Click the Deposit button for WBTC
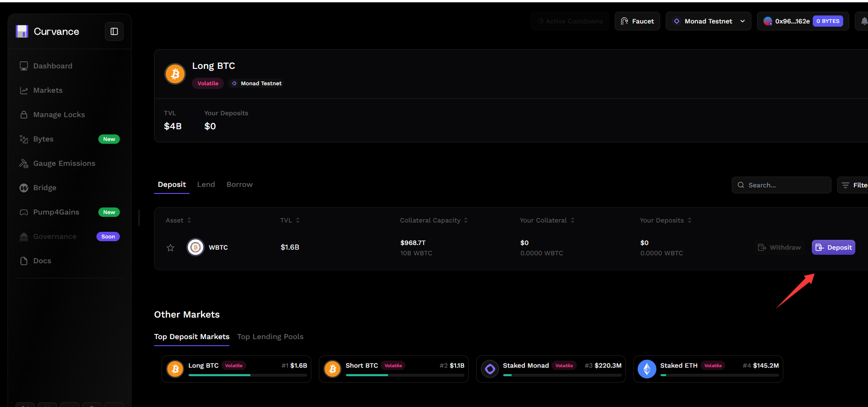This screenshot has width=868, height=407. click(833, 247)
